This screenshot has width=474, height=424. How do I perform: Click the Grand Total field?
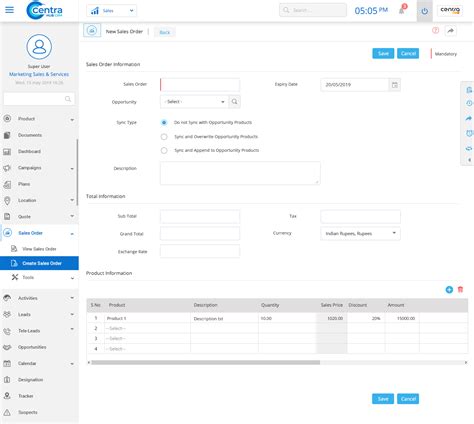pos(200,234)
